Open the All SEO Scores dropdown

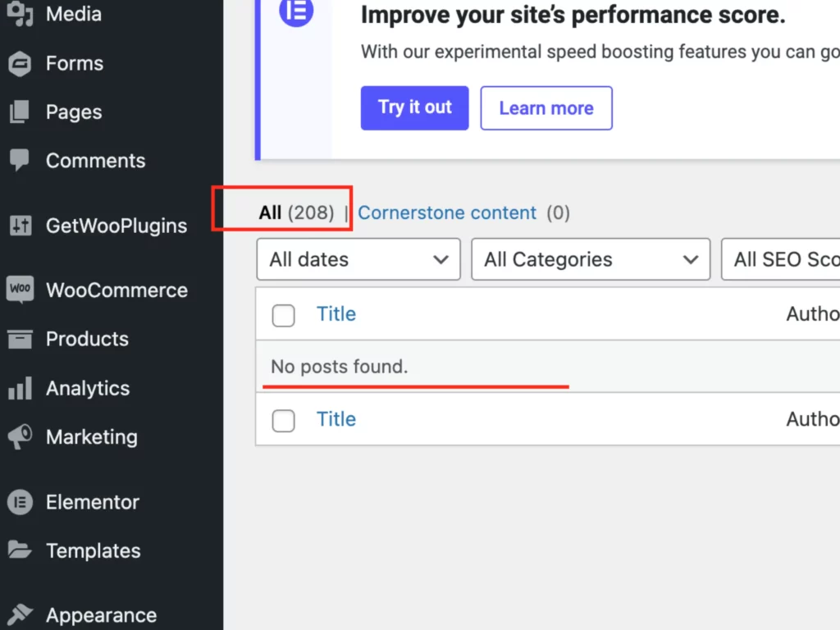coord(781,259)
